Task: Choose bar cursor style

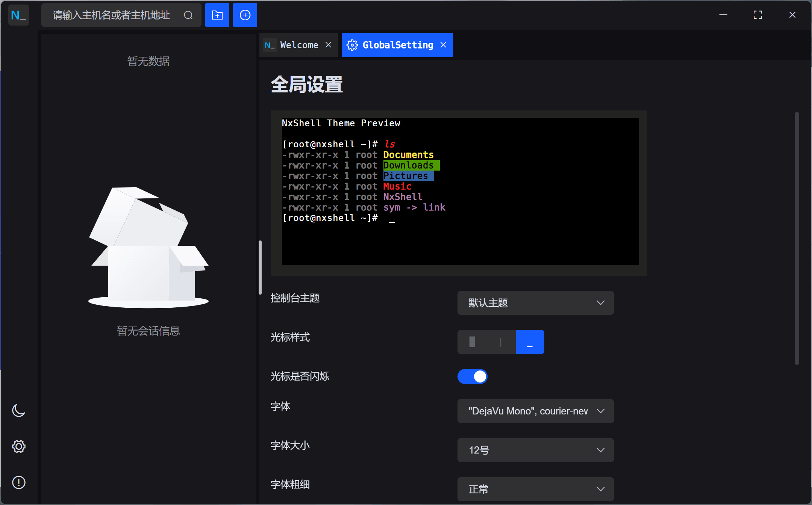Action: point(501,342)
